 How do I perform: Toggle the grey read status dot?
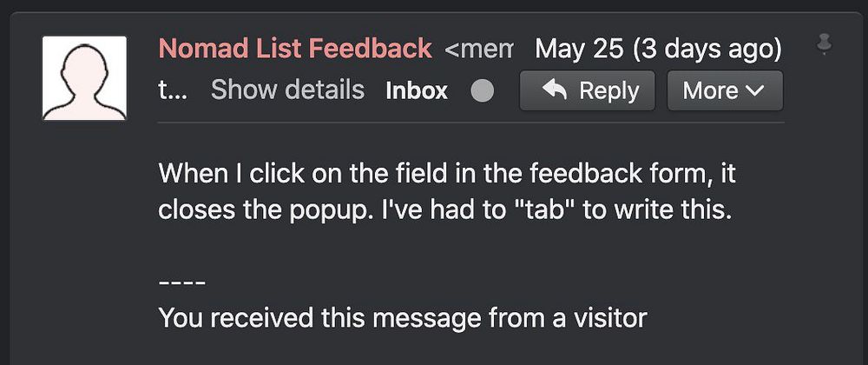point(482,91)
